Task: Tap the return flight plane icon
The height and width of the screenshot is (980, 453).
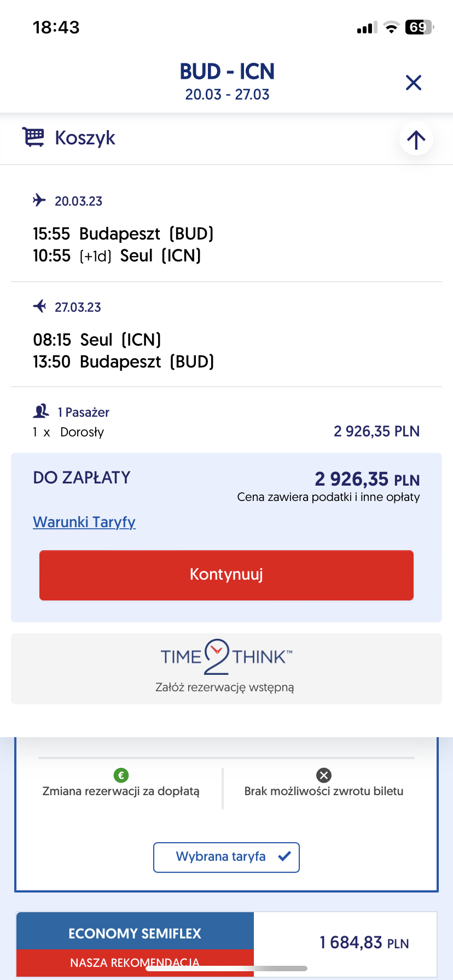Action: [x=39, y=306]
